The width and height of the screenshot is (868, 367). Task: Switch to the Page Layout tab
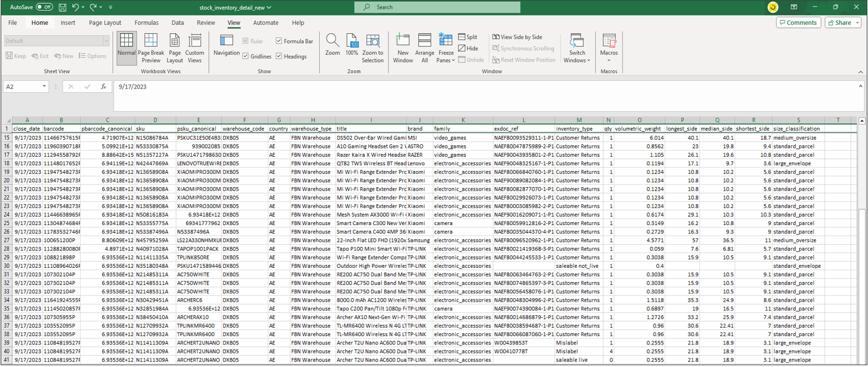click(x=105, y=23)
